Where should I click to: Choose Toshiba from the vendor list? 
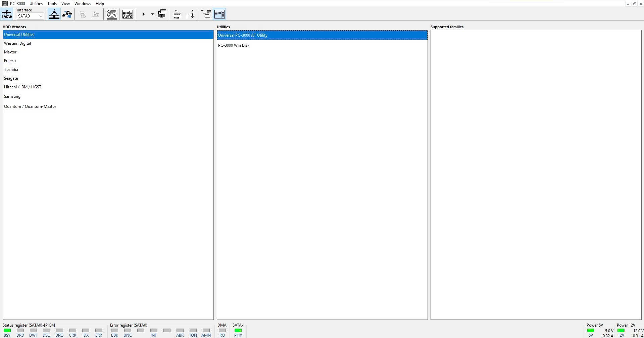108,70
